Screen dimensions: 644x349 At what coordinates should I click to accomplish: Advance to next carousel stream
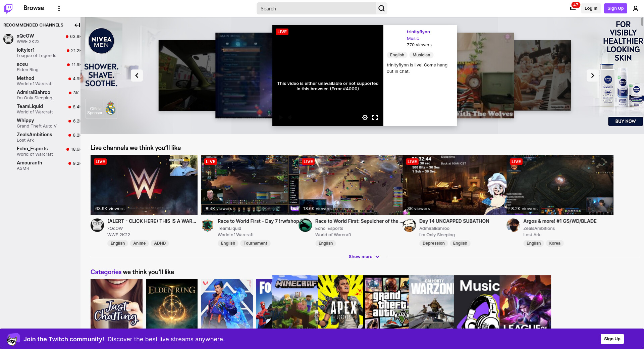(592, 76)
